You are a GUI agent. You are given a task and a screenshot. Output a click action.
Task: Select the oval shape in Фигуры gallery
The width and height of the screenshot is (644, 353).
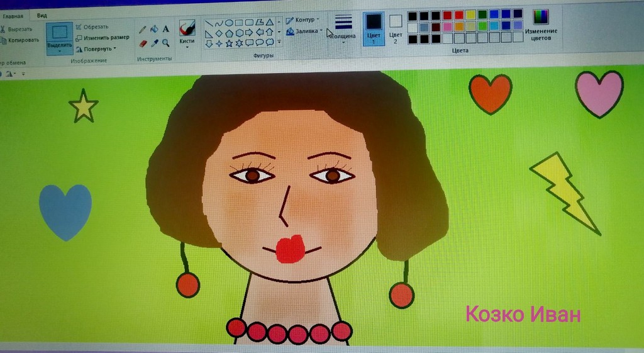(x=229, y=23)
